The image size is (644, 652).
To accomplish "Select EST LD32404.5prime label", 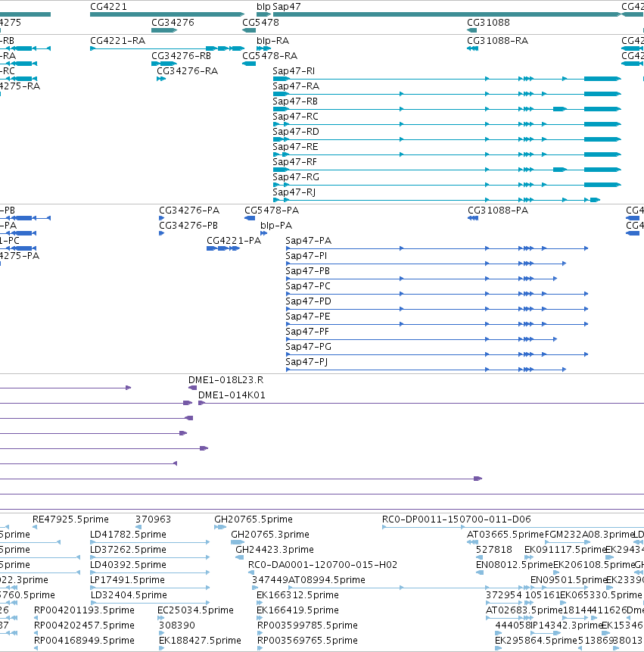I will [129, 595].
